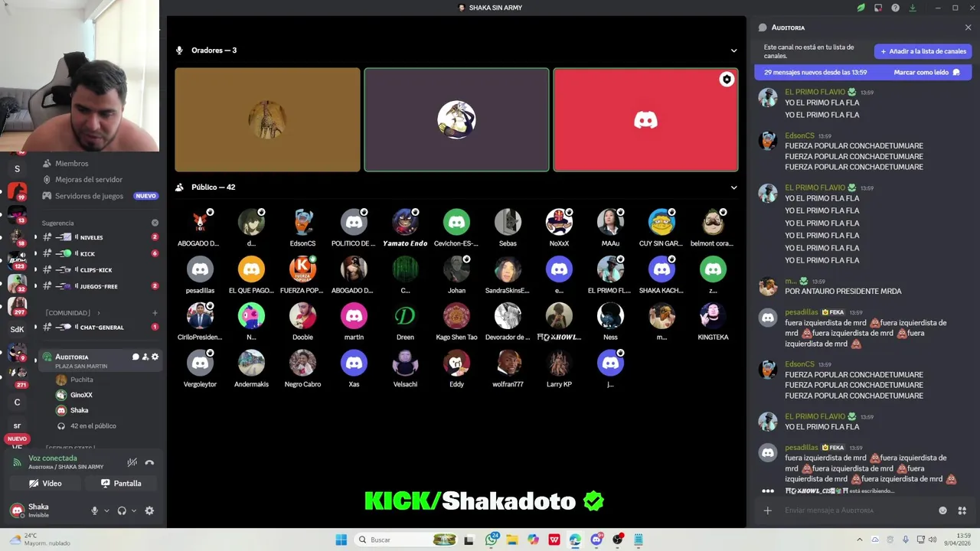Collapse the Oradores section
This screenshot has height=551, width=980.
(733, 51)
